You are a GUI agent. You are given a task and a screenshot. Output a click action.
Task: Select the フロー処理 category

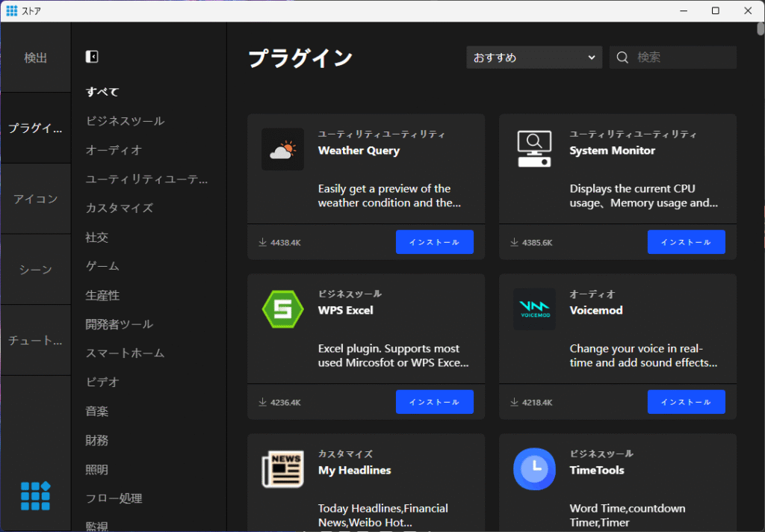(114, 498)
